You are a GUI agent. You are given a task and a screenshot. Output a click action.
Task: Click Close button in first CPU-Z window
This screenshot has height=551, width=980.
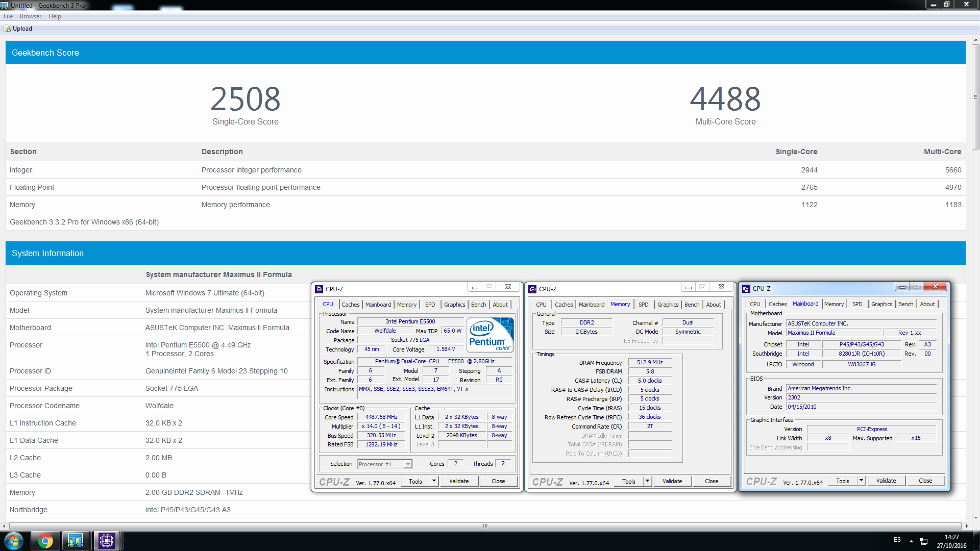pos(498,481)
